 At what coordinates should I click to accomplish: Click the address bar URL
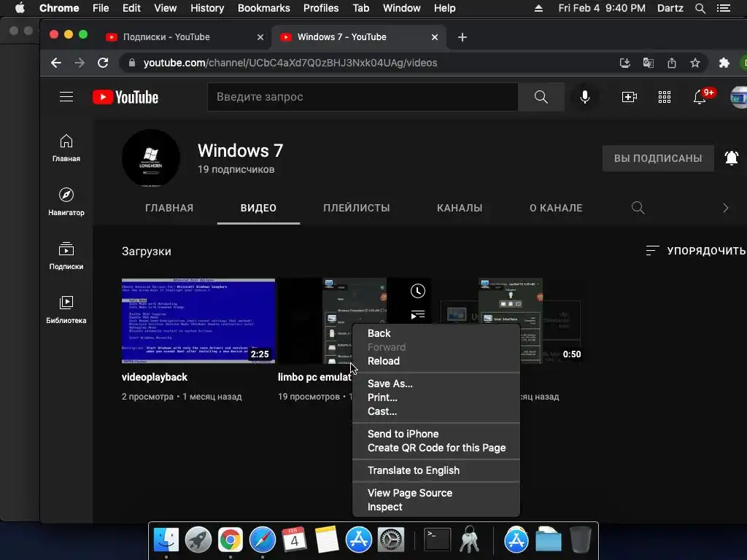290,63
